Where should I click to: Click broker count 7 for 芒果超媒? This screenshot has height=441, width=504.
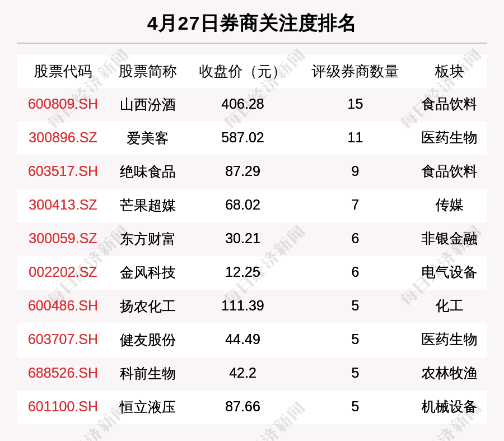[355, 205]
